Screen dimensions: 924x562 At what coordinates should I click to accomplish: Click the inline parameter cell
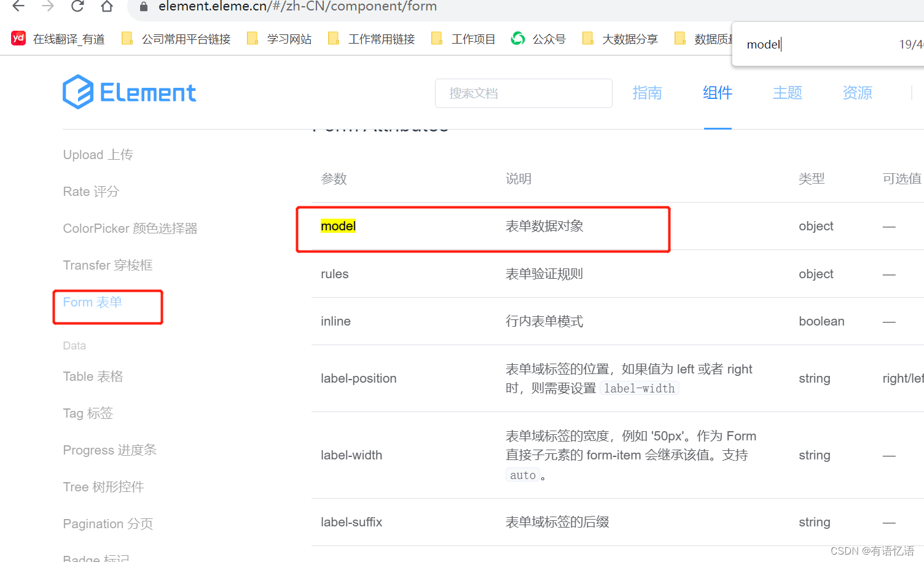[x=335, y=321]
